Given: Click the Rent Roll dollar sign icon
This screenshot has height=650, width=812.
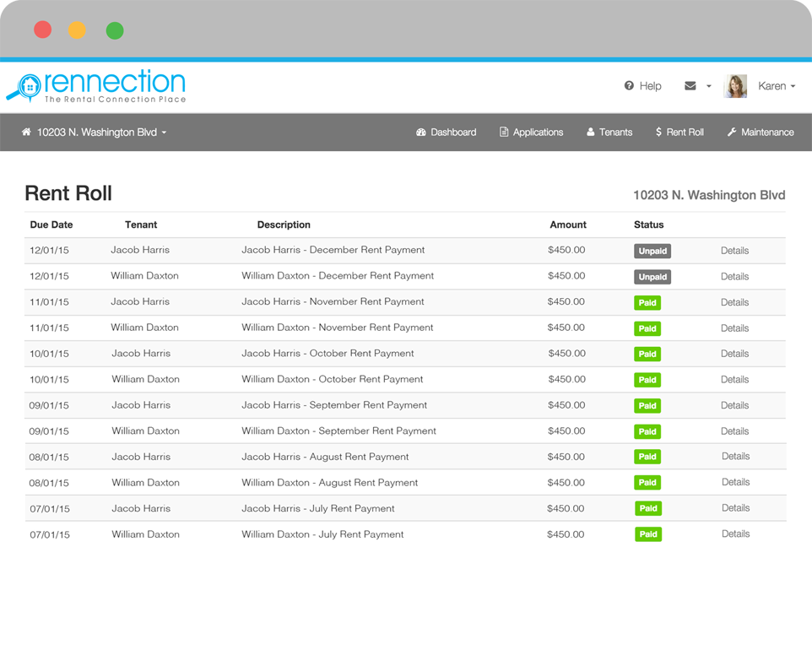Looking at the screenshot, I should pos(658,133).
